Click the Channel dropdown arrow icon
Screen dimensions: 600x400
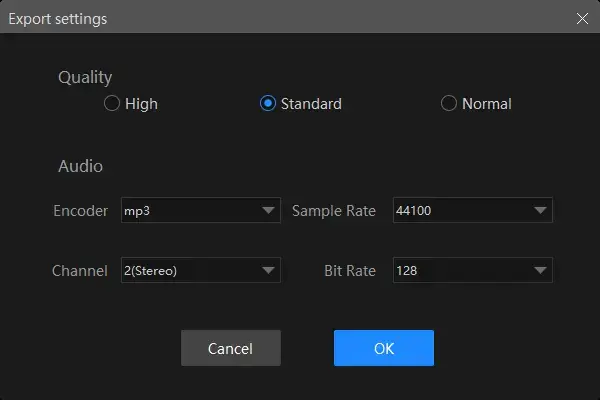click(x=268, y=270)
